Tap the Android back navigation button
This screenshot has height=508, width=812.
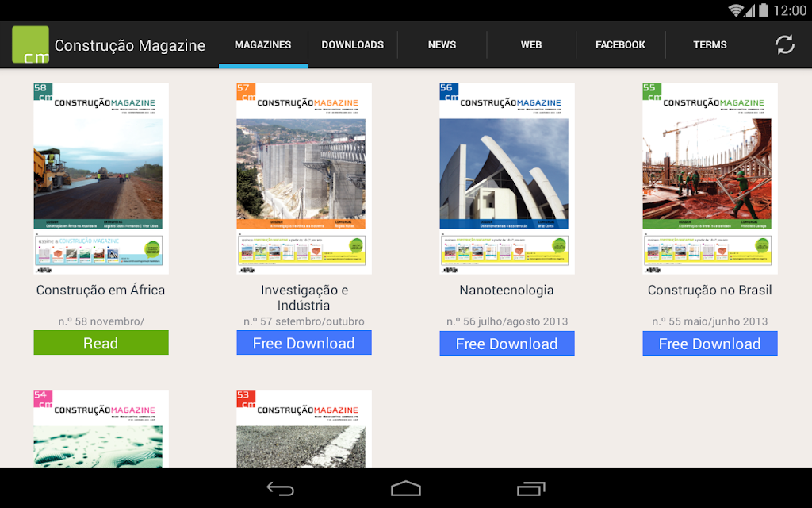click(x=280, y=488)
